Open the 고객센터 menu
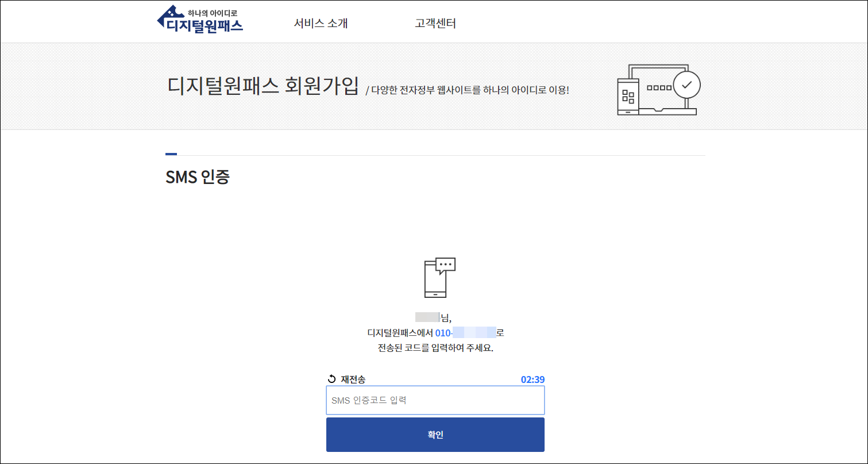Screen dimensions: 868x464 (435, 24)
